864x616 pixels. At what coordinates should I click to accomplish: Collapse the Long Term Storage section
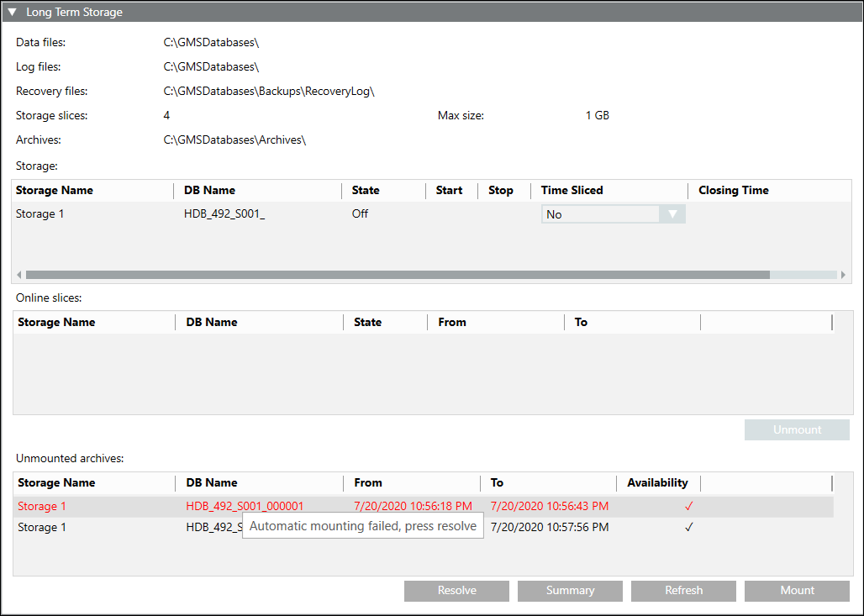[13, 13]
